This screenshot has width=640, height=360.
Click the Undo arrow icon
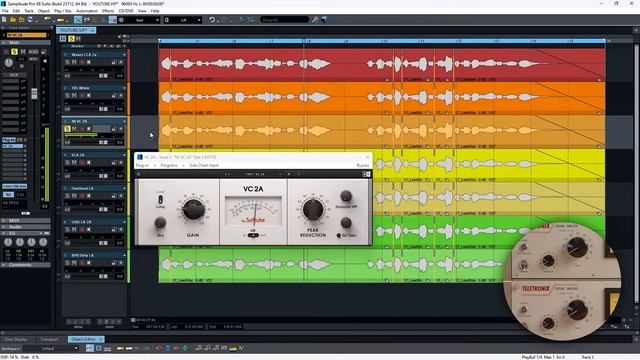212,20
